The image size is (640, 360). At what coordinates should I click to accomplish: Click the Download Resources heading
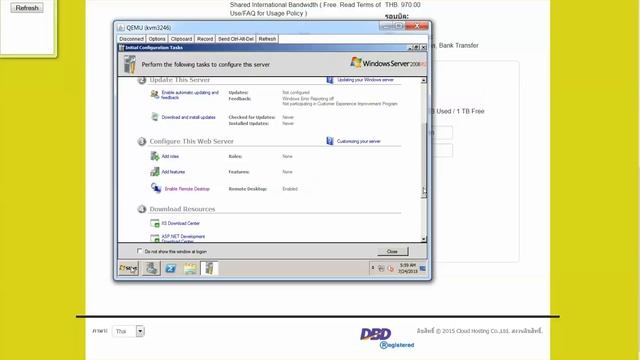pyautogui.click(x=182, y=209)
